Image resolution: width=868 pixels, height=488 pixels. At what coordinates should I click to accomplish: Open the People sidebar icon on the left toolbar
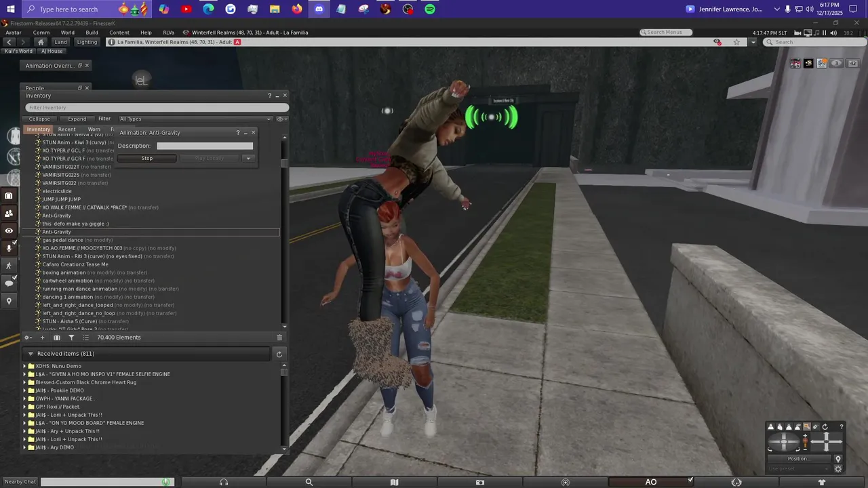pyautogui.click(x=9, y=213)
